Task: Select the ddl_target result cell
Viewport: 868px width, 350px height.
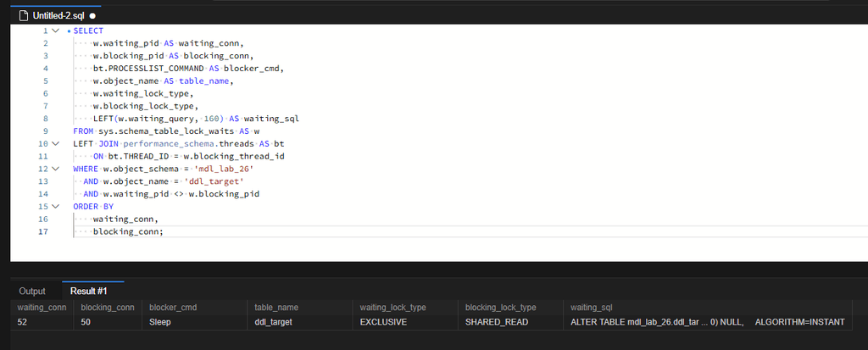Action: click(x=300, y=322)
